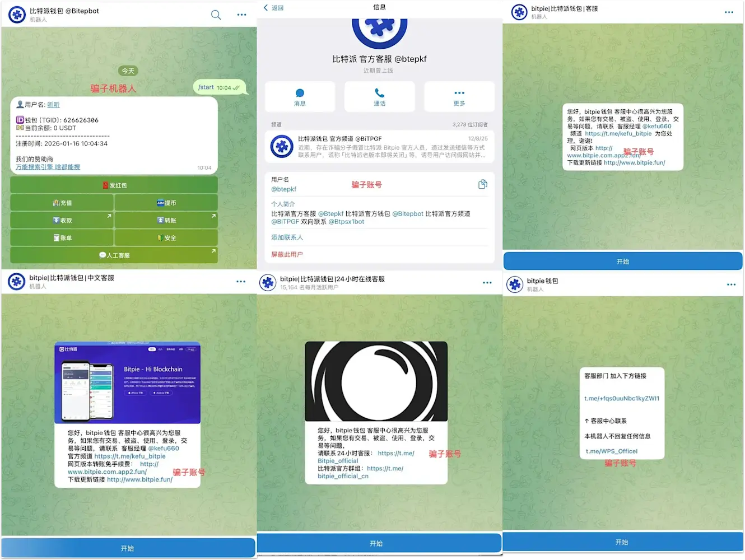Viewport: 745px width, 560px height.
Task: Open www.bitpie.com.app2.fun link in 中文客服 chat
Action: point(107,472)
